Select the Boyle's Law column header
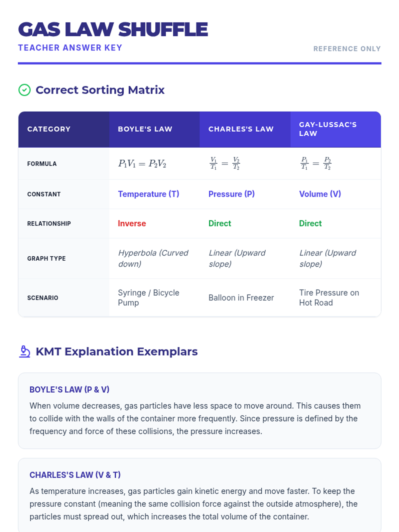Viewport: 399px width, 532px height. 145,129
